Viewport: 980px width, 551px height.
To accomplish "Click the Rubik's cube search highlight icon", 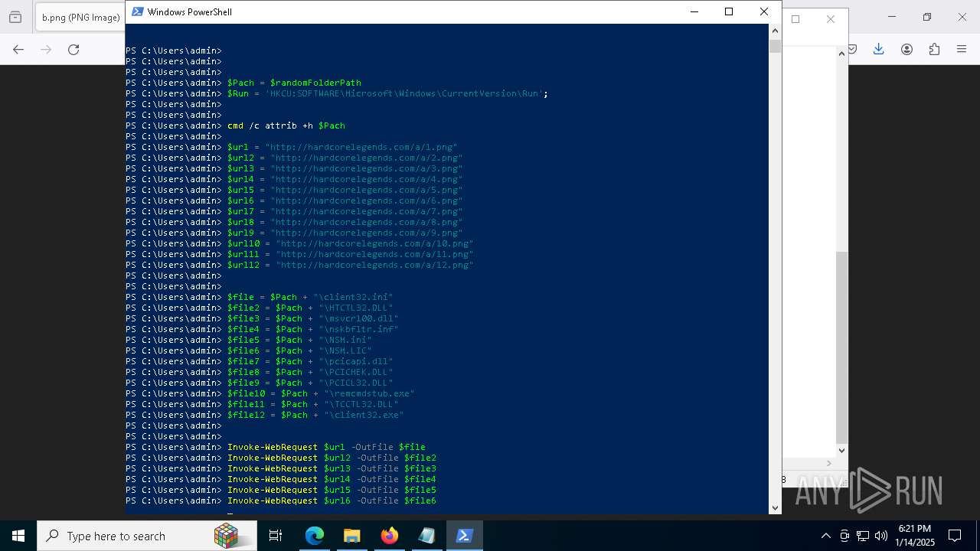I will click(x=226, y=536).
